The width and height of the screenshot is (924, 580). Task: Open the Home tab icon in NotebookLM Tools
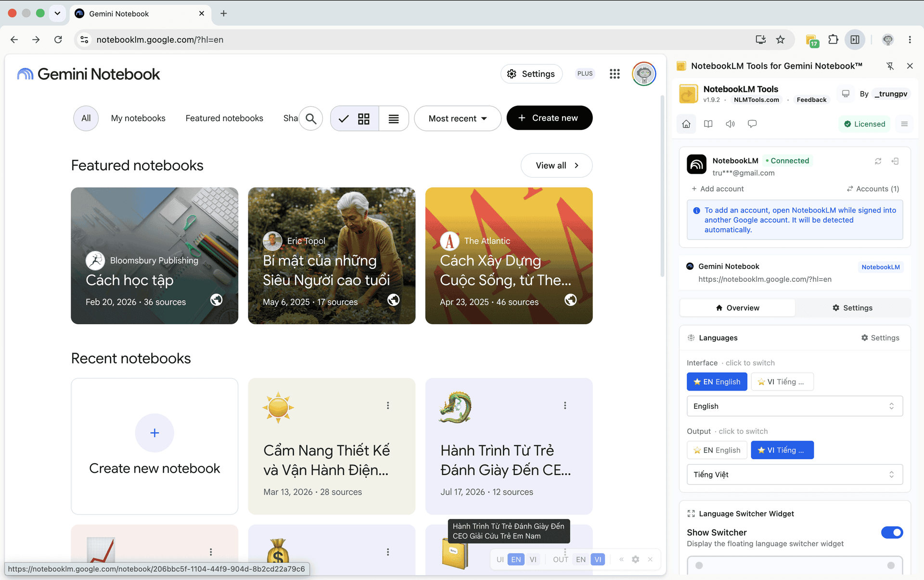686,124
